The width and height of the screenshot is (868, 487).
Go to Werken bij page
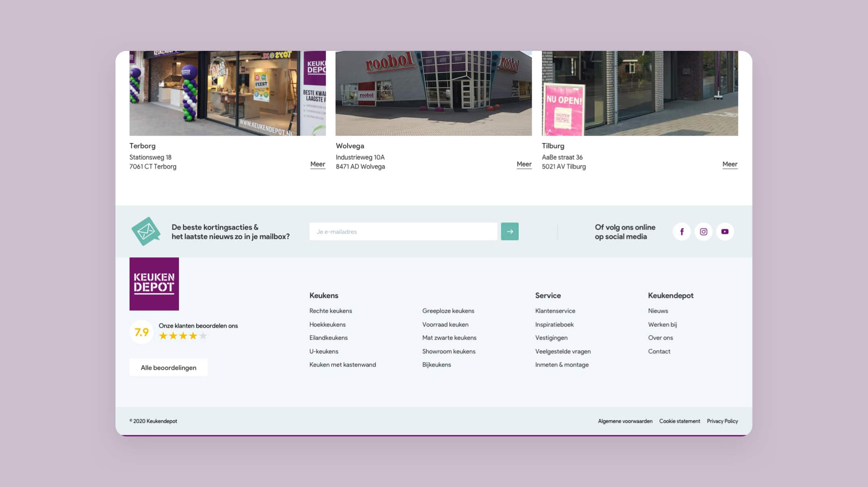coord(662,325)
